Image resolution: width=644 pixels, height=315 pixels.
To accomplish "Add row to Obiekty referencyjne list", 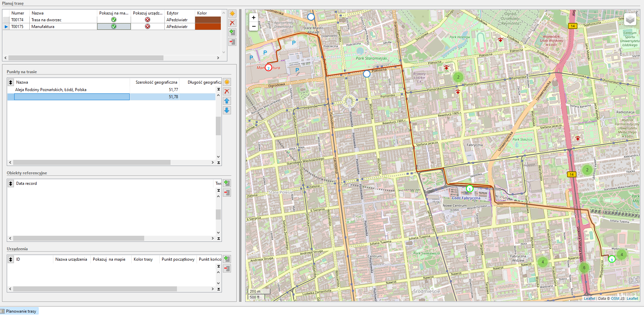I will click(x=227, y=183).
